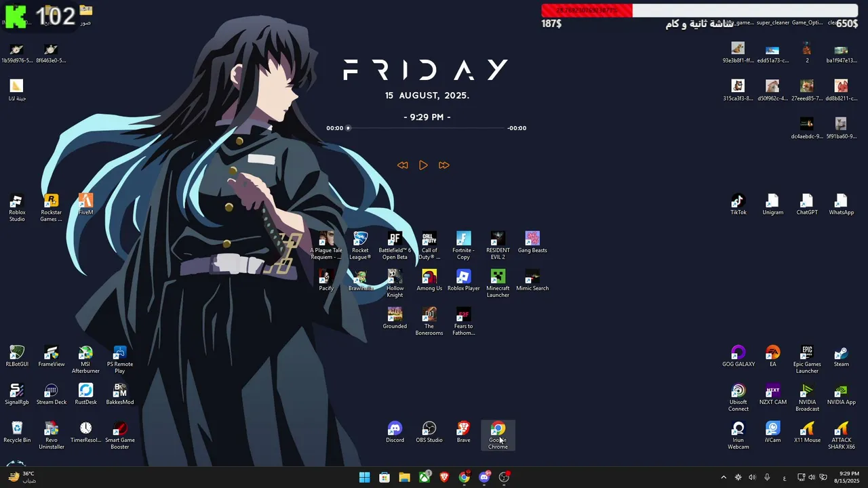This screenshot has width=868, height=488.
Task: Open the EA app shortcut
Action: (772, 357)
